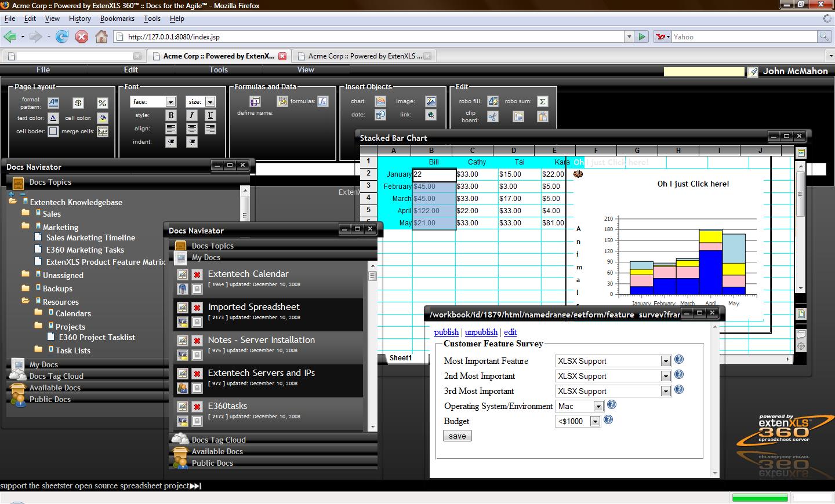Open help for Most Important Feature
This screenshot has height=504, width=835.
pos(679,360)
